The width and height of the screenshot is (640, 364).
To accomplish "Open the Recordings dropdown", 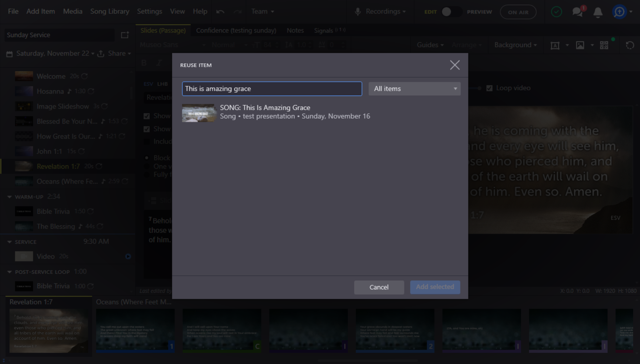I will 386,12.
